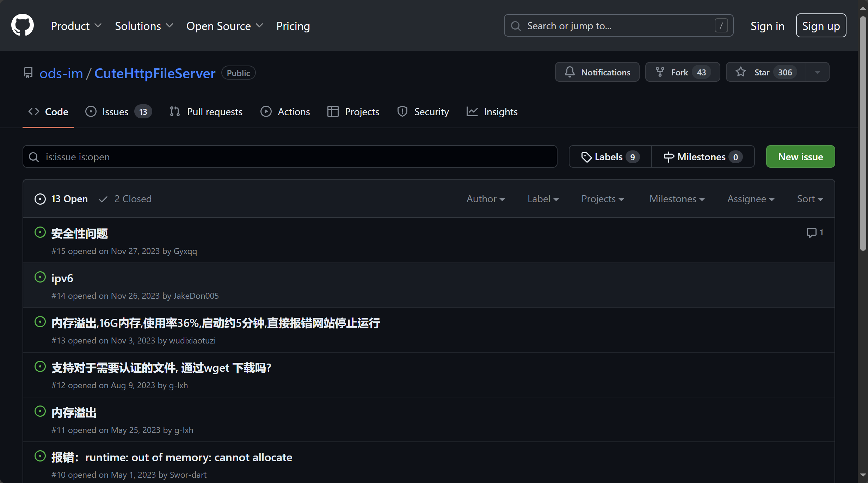Click the open circle icon beside 13 Open
The width and height of the screenshot is (868, 483).
click(40, 199)
